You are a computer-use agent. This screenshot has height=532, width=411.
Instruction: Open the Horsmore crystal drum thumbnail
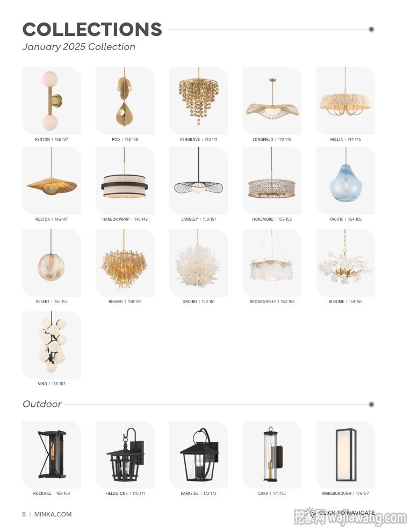click(x=272, y=181)
